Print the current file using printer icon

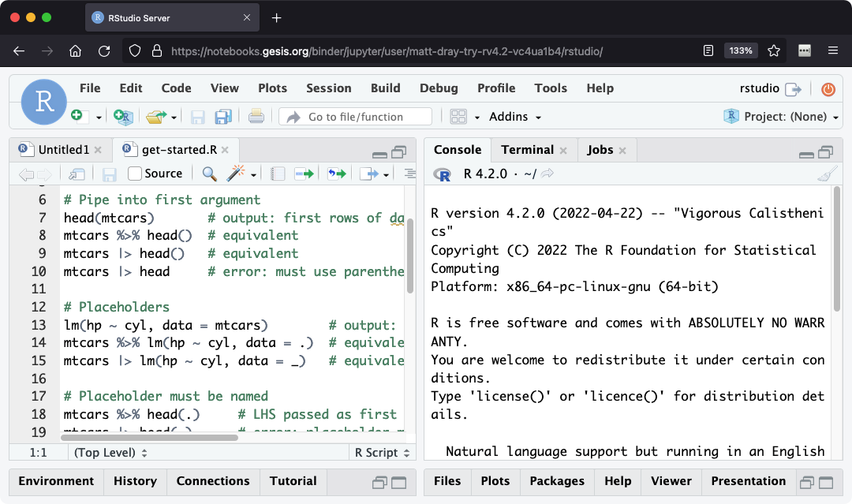point(256,116)
